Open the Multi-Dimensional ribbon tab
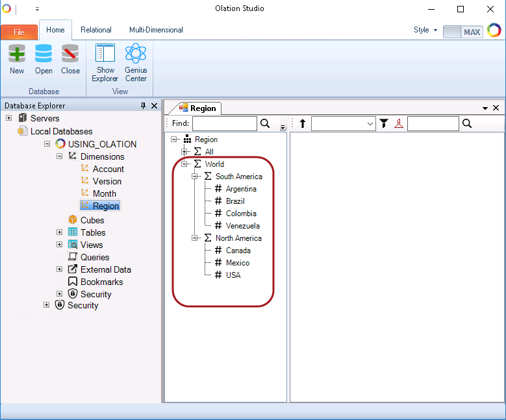506x420 pixels. (156, 30)
